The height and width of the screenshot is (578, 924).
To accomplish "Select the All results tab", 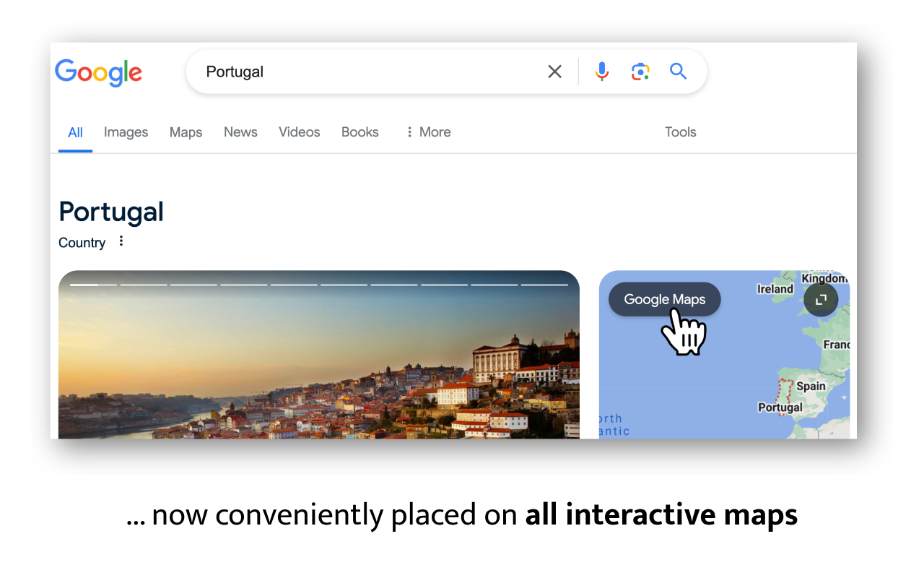I will tap(75, 132).
